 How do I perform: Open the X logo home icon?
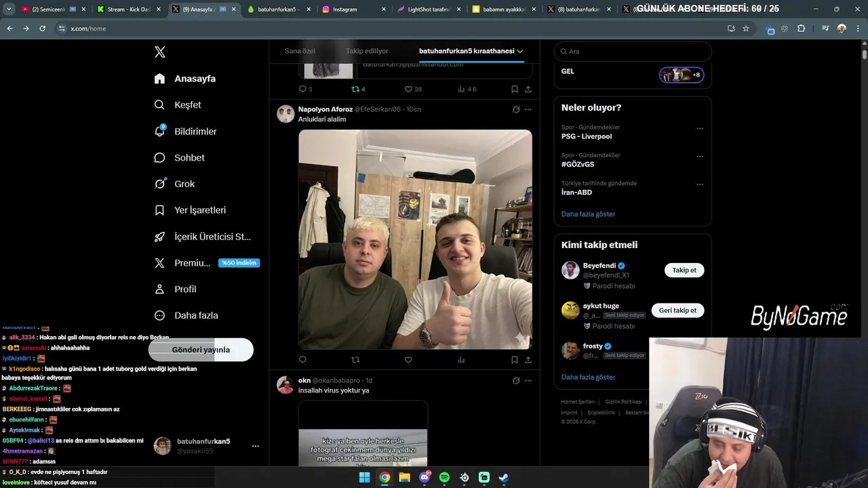[x=160, y=52]
